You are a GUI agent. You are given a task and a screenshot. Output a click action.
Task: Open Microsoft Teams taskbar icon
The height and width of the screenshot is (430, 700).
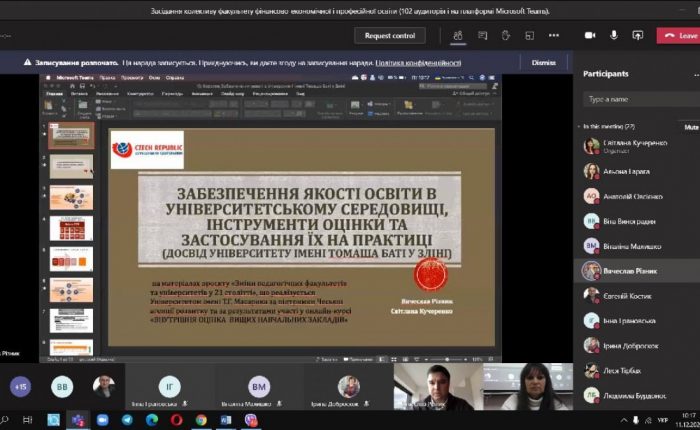coord(78,420)
